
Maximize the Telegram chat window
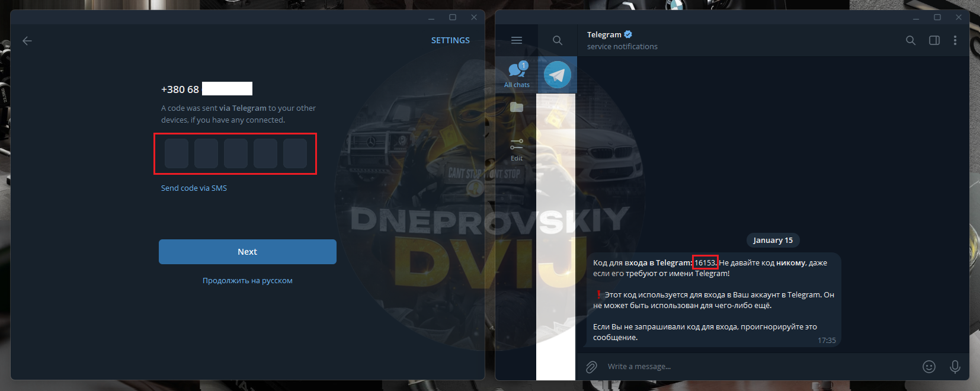point(937,18)
